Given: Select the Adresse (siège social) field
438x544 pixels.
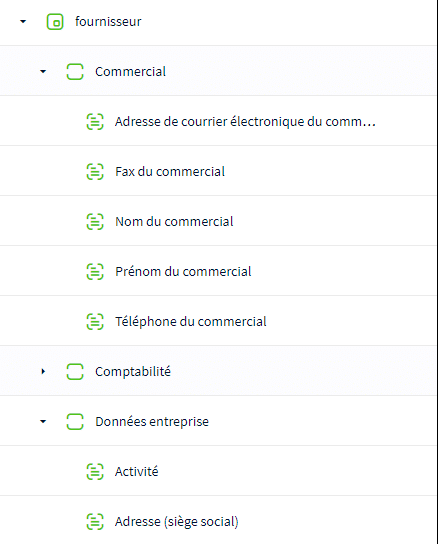Looking at the screenshot, I should click(x=218, y=520).
